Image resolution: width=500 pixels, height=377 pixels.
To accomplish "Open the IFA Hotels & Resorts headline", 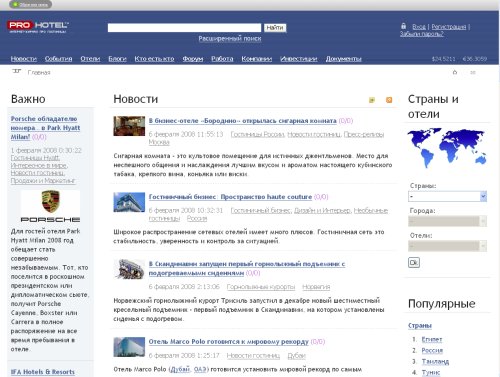I will pos(43,372).
